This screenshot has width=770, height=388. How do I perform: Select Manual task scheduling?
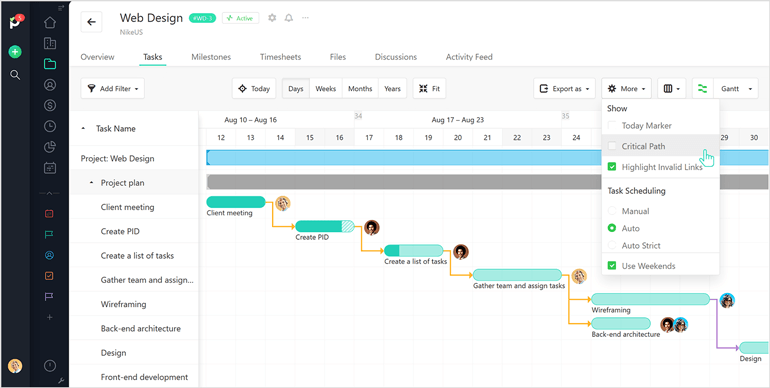point(612,211)
